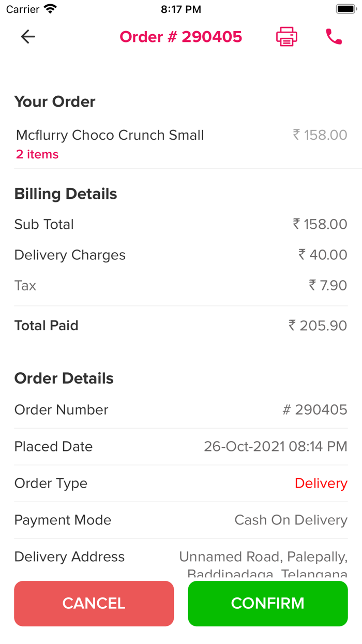Tap the Total Paid row
Viewport: 362px width, 644px height.
click(180, 326)
